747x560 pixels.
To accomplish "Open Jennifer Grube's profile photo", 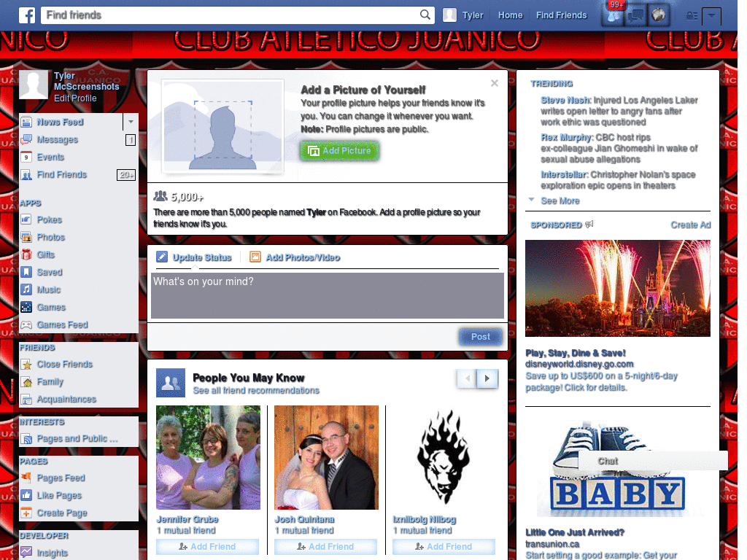I will click(x=208, y=458).
